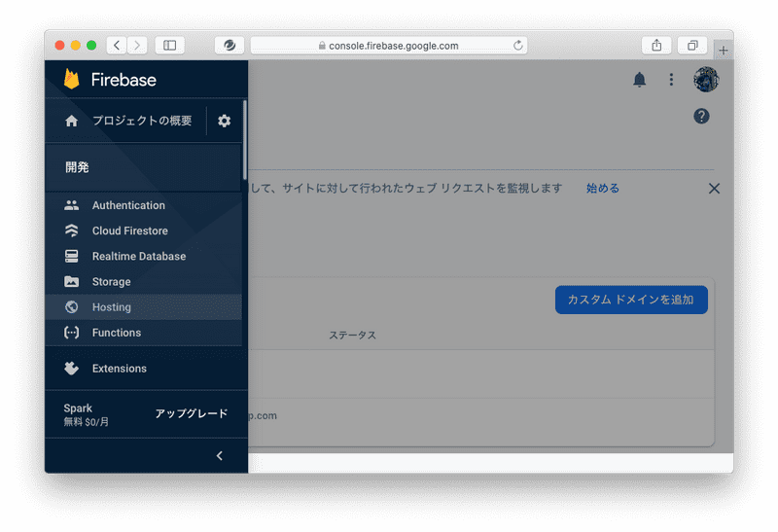Screen dimensions: 778x532
Task: Click the Authentication people icon
Action: click(x=71, y=205)
